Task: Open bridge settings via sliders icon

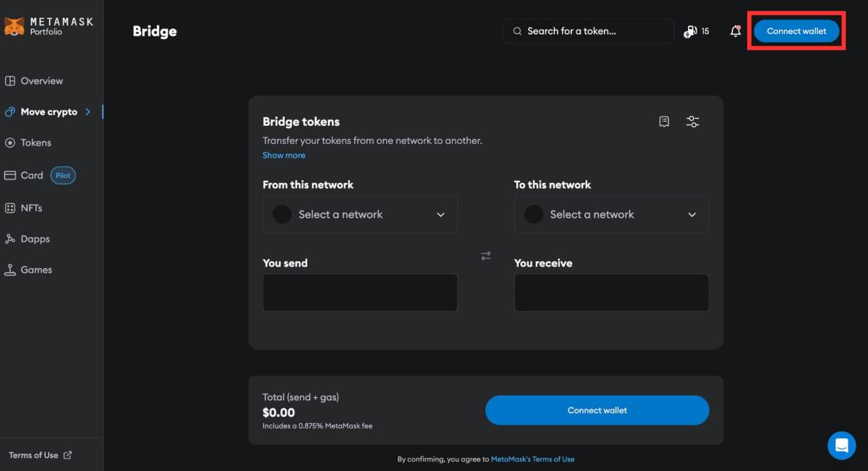Action: (692, 121)
